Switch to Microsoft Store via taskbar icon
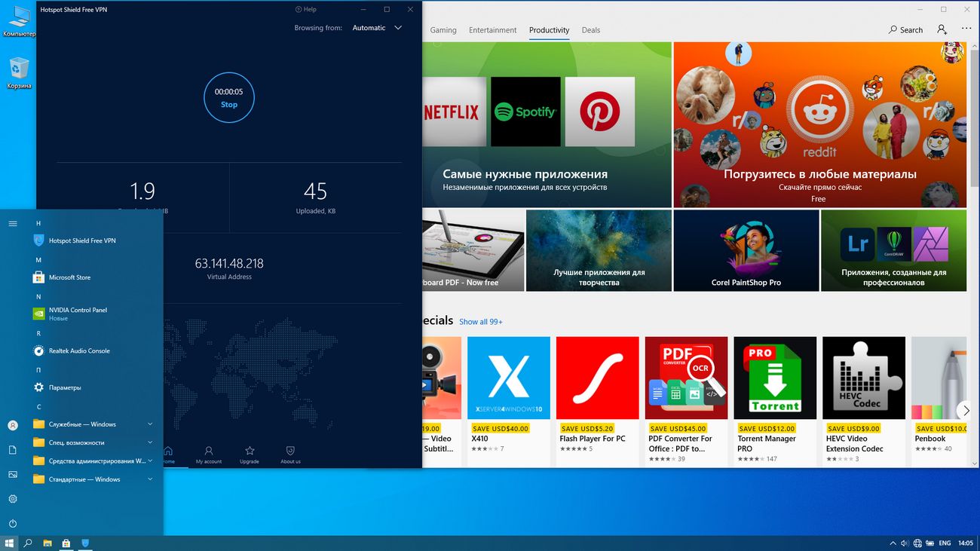The width and height of the screenshot is (980, 551). [x=66, y=543]
